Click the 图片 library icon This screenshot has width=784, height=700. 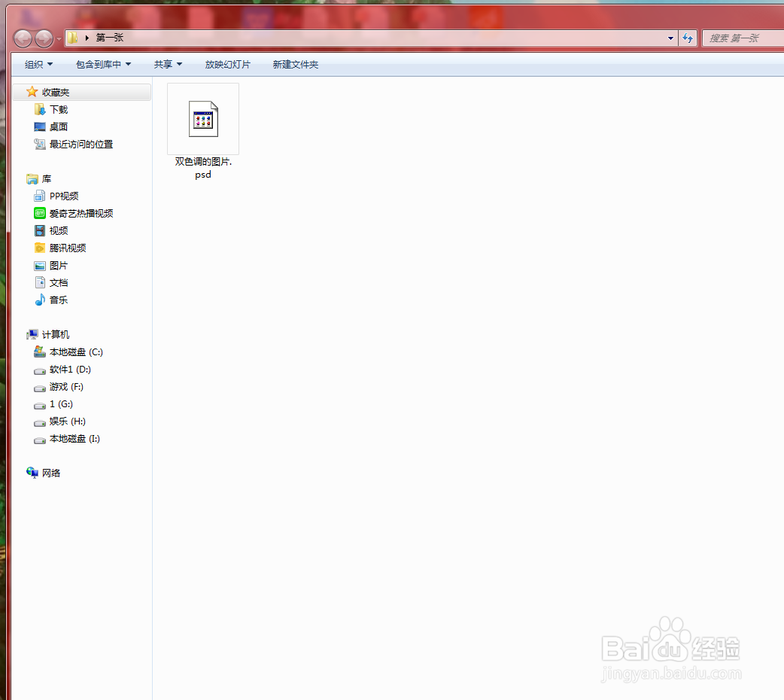(x=40, y=266)
